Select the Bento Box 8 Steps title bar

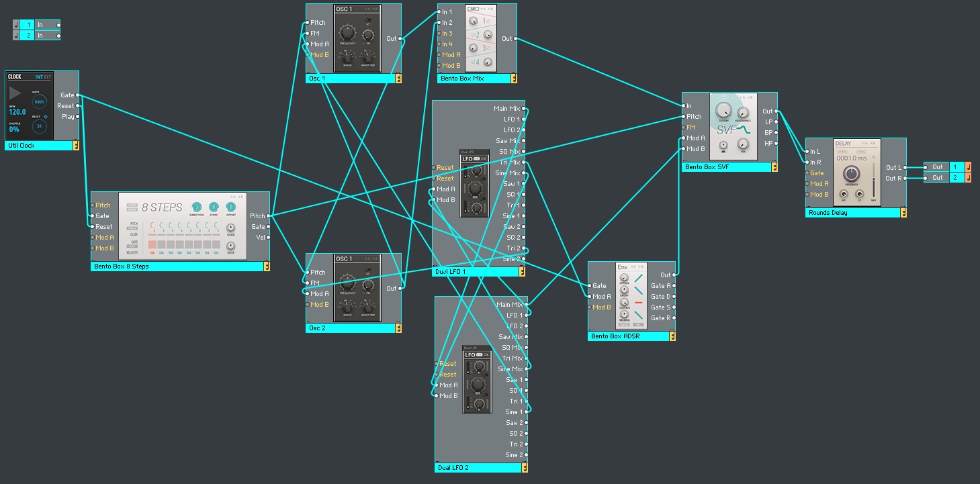point(177,267)
